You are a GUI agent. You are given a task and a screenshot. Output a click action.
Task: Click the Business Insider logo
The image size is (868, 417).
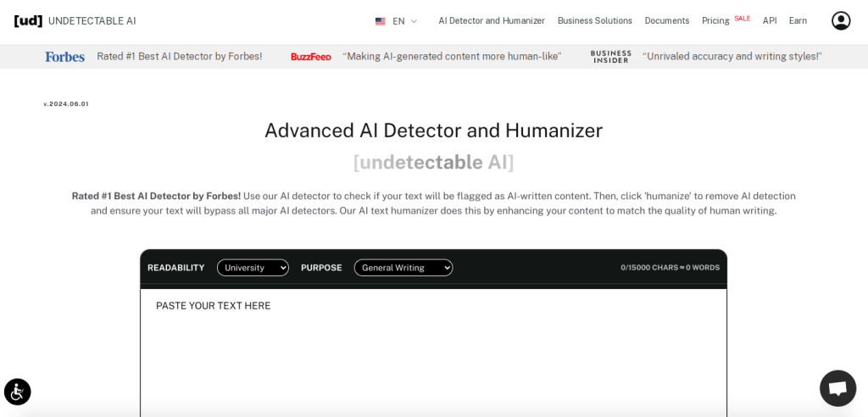pyautogui.click(x=610, y=57)
